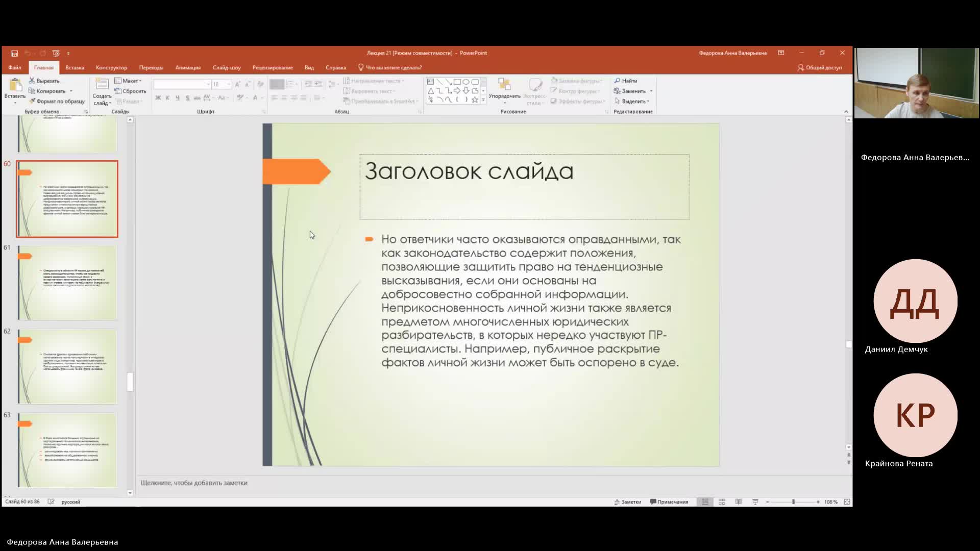
Task: Switch to the Конструктор ribbon tab
Action: coord(111,67)
